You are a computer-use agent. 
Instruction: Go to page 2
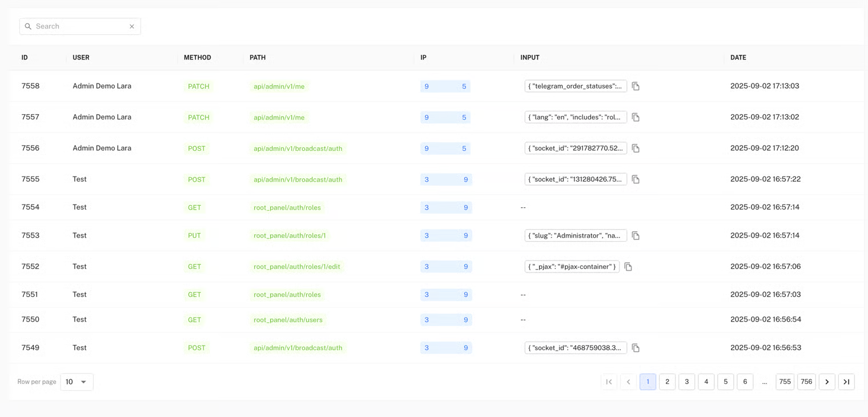click(x=667, y=382)
